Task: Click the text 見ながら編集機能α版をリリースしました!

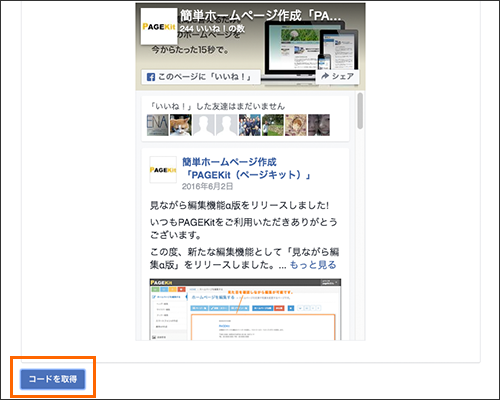Action: coord(239,205)
